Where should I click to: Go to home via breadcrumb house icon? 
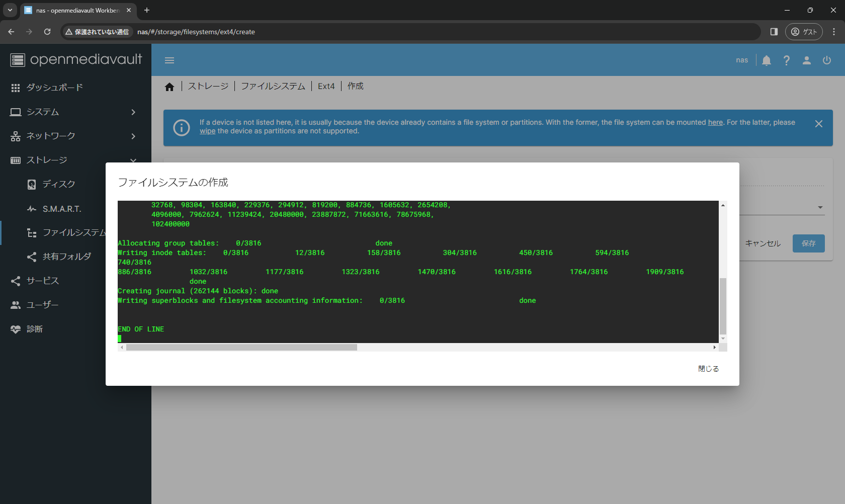click(x=170, y=87)
